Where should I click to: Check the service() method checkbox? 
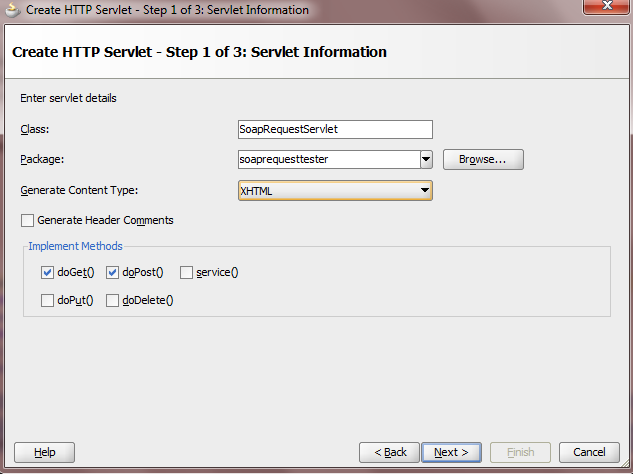click(x=187, y=272)
